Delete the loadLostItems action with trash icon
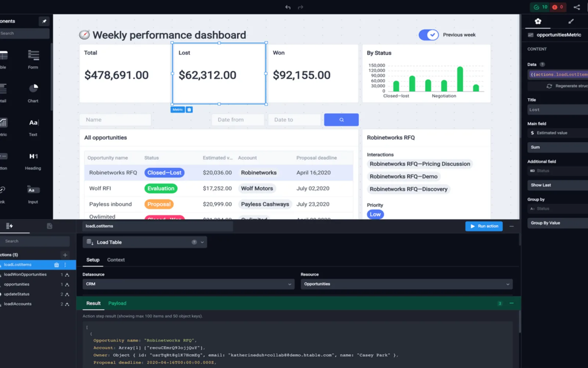The image size is (588, 368). pyautogui.click(x=56, y=265)
